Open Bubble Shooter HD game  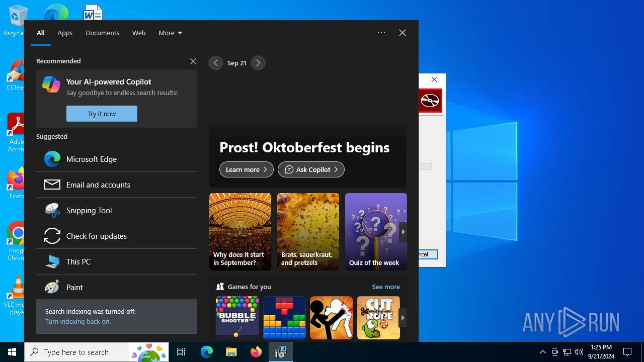(x=237, y=317)
